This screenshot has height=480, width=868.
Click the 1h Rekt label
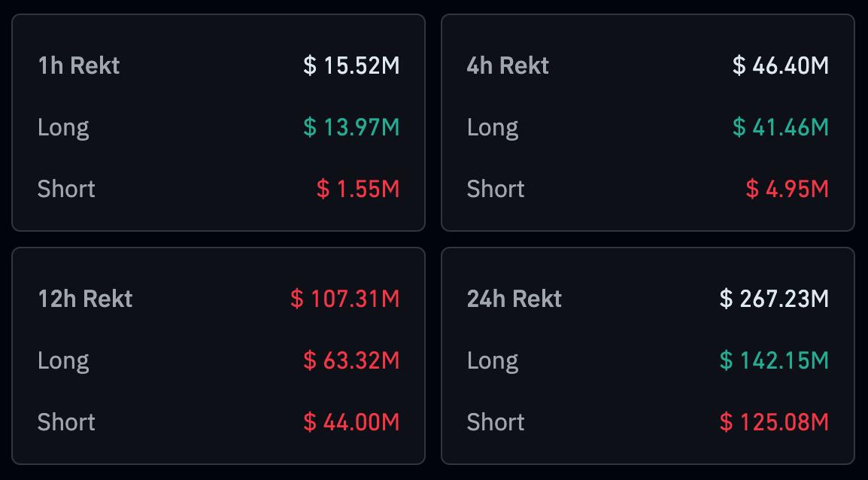click(78, 66)
